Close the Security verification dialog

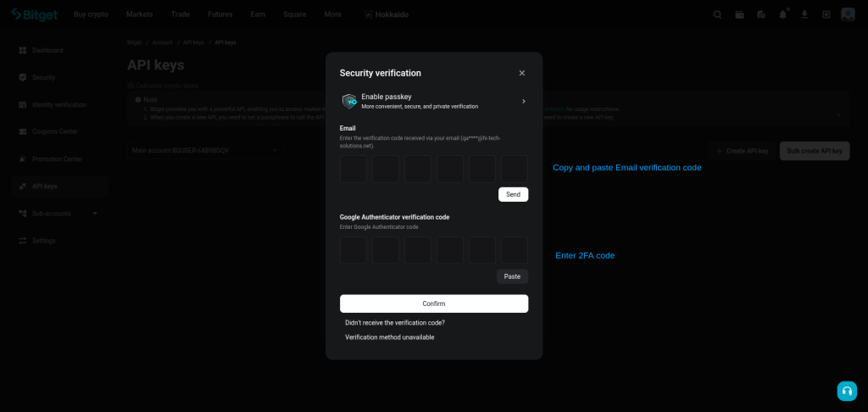[x=521, y=73]
